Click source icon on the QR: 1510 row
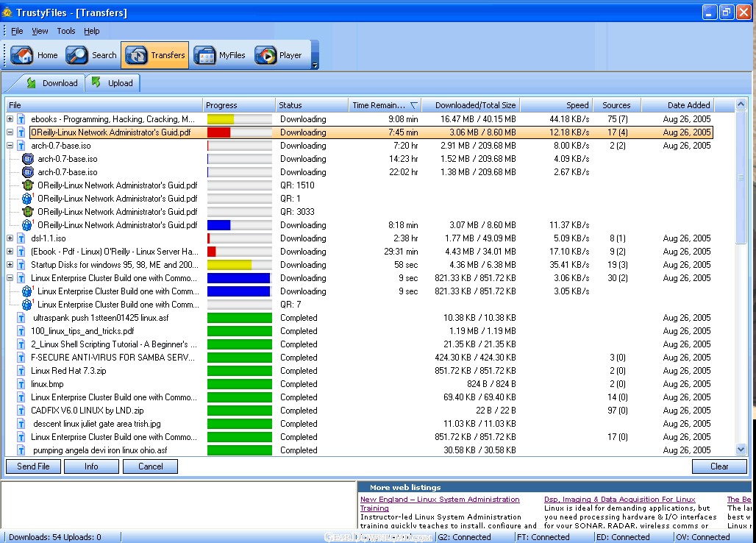This screenshot has width=756, height=543. (x=28, y=185)
